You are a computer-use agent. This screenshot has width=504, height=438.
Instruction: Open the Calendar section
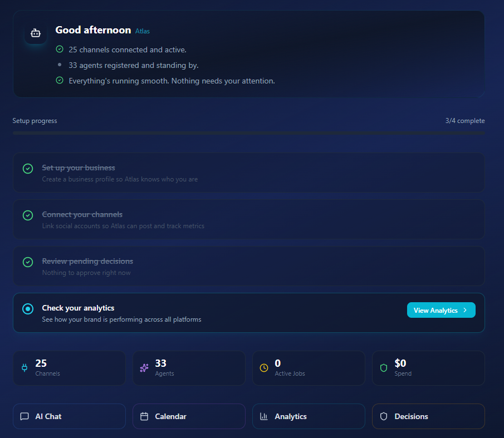189,416
